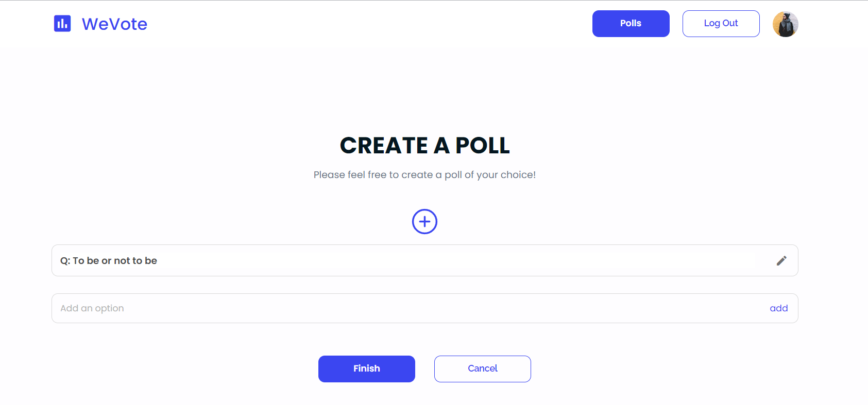Add a new question with the plus icon

[x=424, y=222]
